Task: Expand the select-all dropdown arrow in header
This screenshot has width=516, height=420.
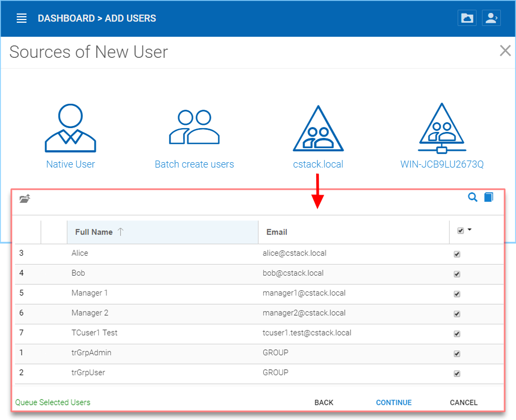Action: pyautogui.click(x=470, y=230)
